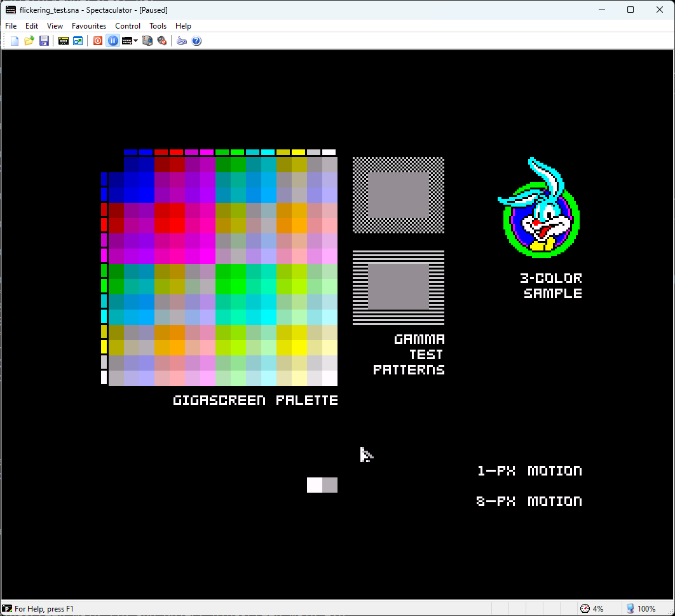Open the View menu
The width and height of the screenshot is (675, 616).
click(55, 26)
